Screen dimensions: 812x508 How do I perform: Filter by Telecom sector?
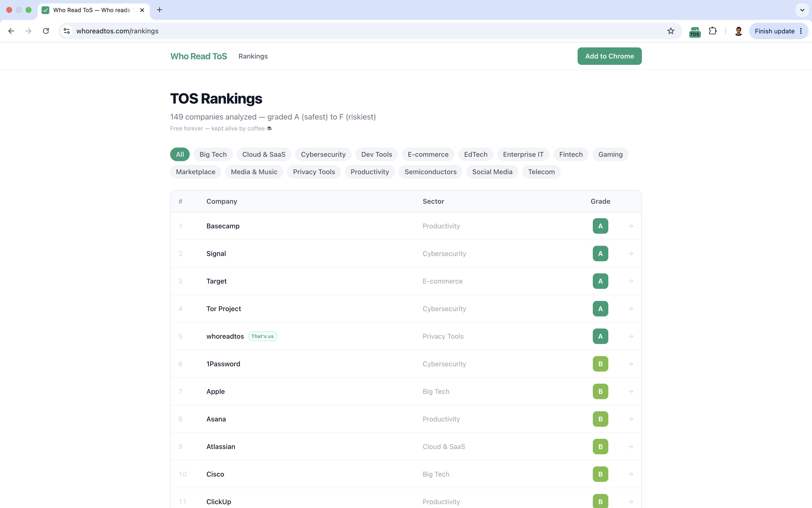coord(541,172)
